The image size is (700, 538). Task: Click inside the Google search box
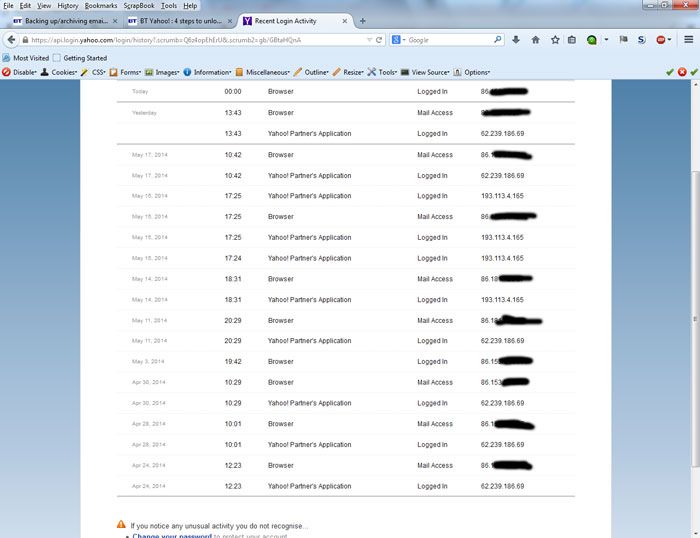click(x=447, y=40)
